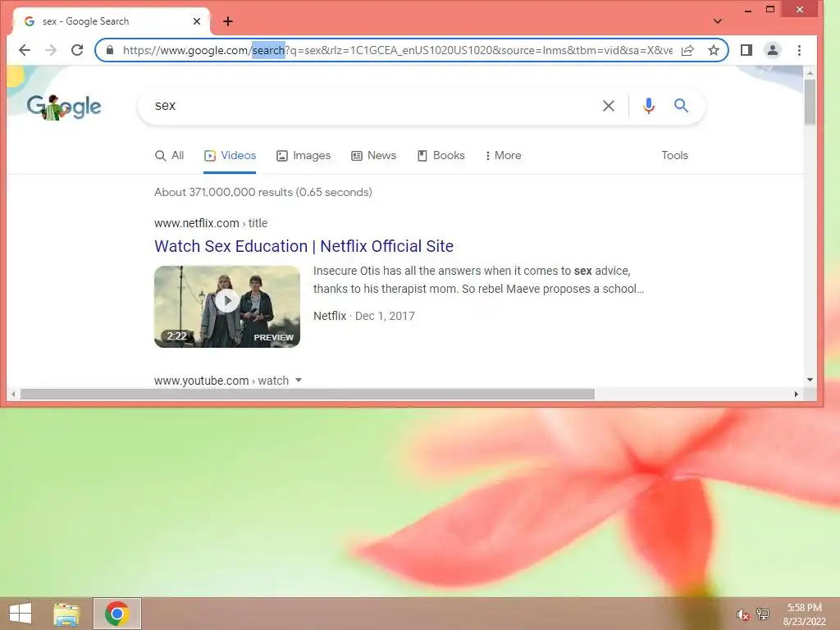Click the muted volume tray icon

click(742, 614)
